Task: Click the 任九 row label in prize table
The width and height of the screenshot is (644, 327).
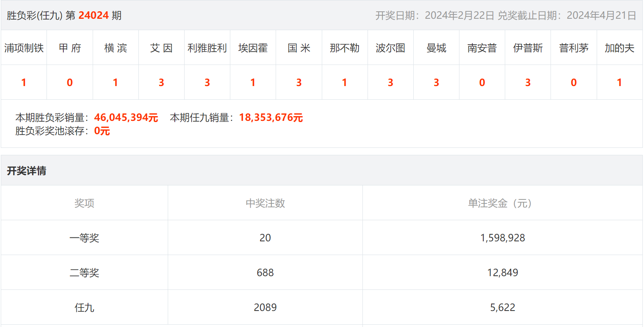Action: pyautogui.click(x=84, y=307)
